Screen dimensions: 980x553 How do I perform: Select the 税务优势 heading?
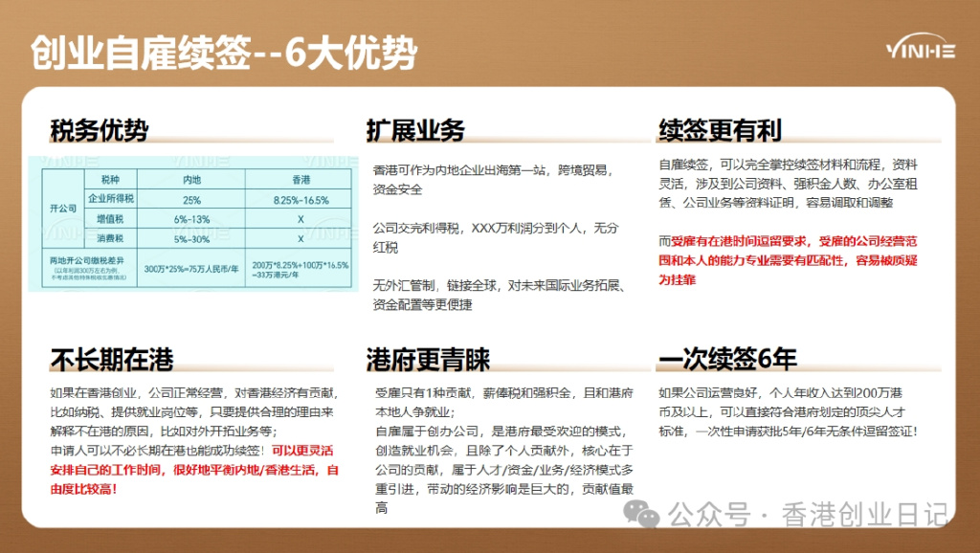click(x=100, y=130)
